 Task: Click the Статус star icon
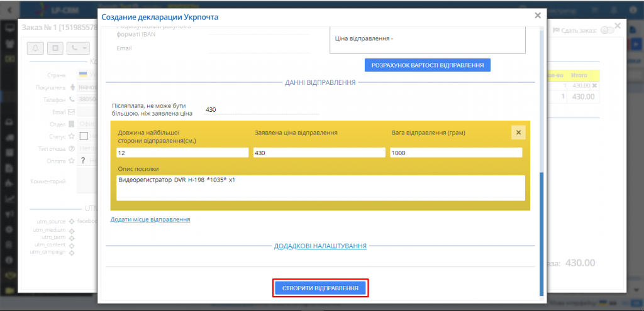point(72,136)
